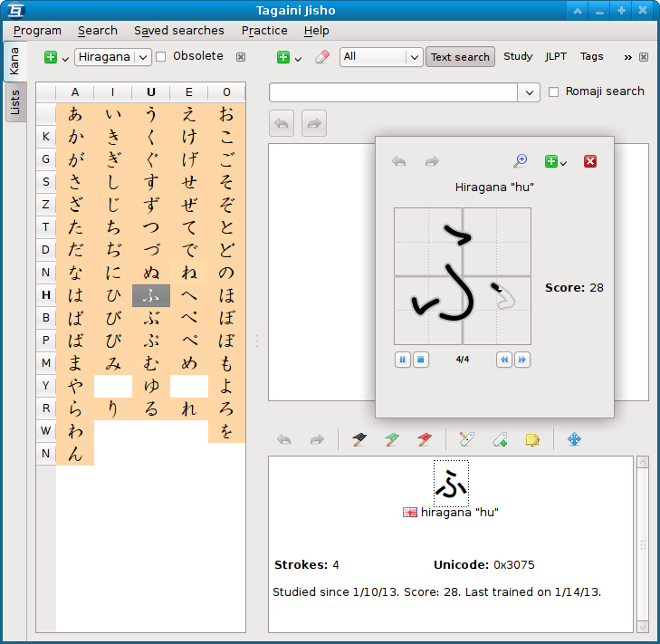Click the eraser icon to reset search
The width and height of the screenshot is (660, 644).
322,57
